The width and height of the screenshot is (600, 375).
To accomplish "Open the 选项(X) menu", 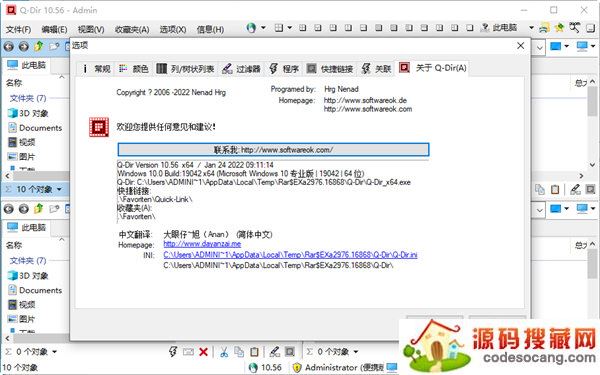I will point(173,29).
